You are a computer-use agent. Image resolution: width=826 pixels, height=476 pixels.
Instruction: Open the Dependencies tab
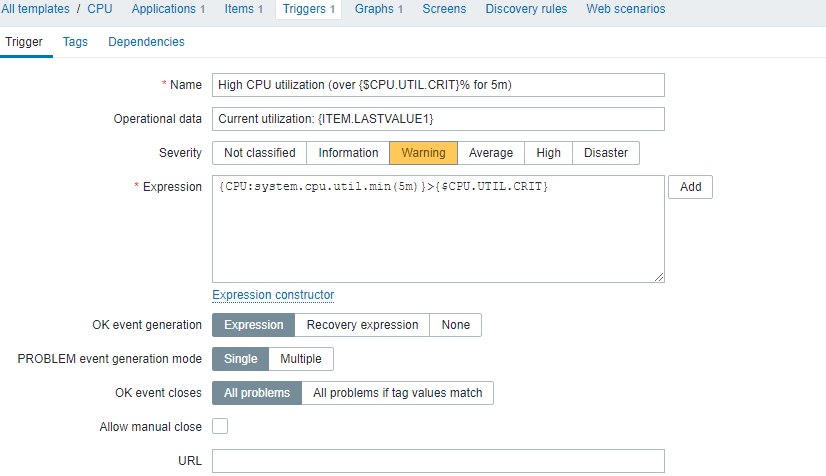click(x=146, y=42)
